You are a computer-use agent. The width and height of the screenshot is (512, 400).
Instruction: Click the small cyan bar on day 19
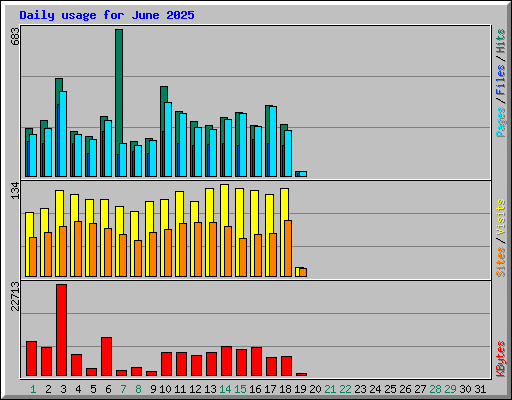click(x=303, y=174)
